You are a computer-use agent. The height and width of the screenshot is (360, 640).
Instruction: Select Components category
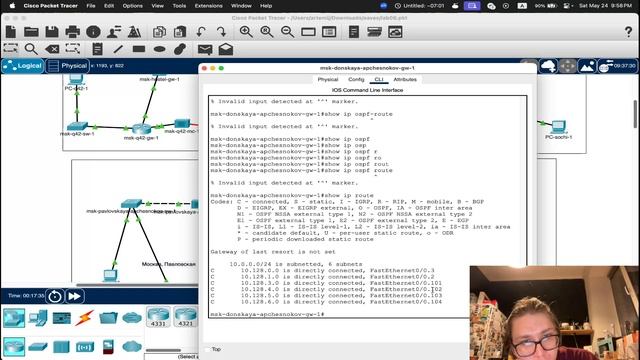click(x=62, y=318)
